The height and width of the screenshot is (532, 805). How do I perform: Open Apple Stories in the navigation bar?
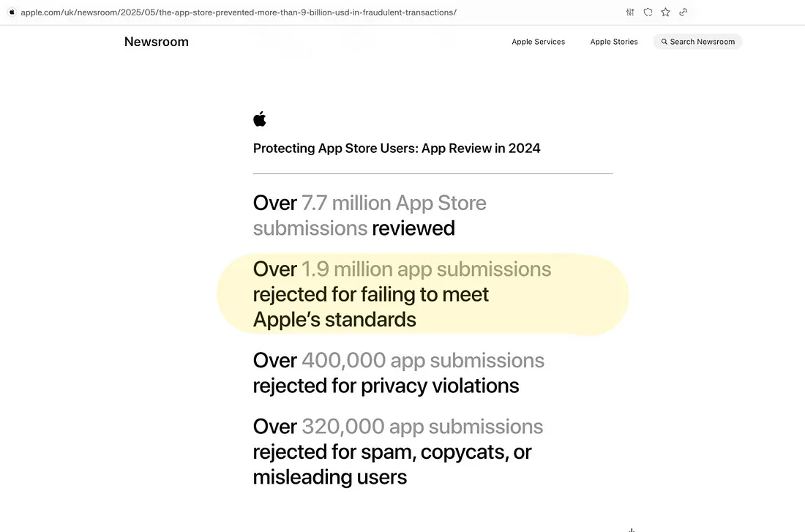pos(614,42)
